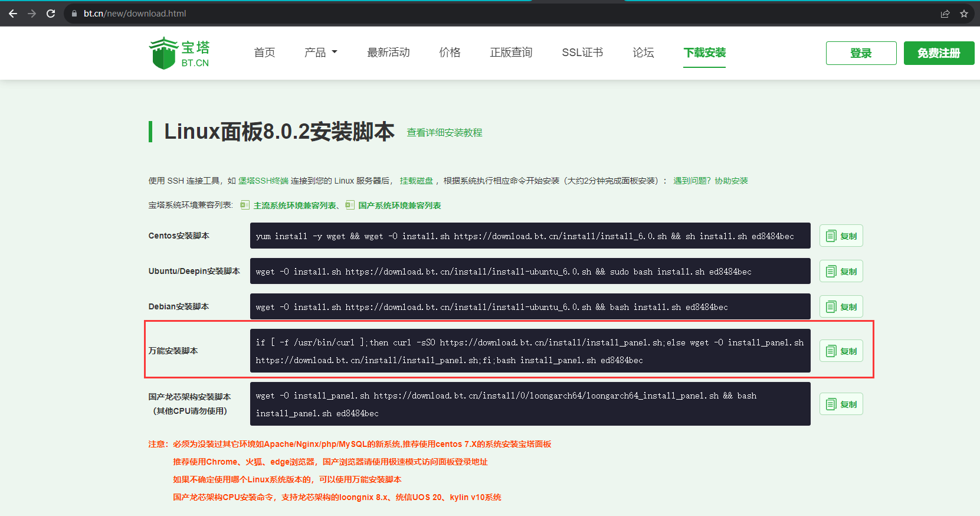Open the 论坛 nav item

coord(643,53)
